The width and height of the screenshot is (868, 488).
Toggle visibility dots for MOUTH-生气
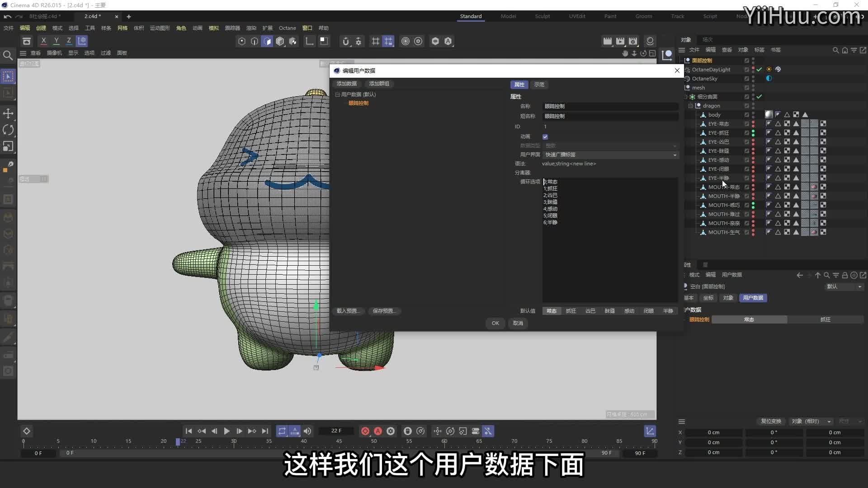[753, 232]
